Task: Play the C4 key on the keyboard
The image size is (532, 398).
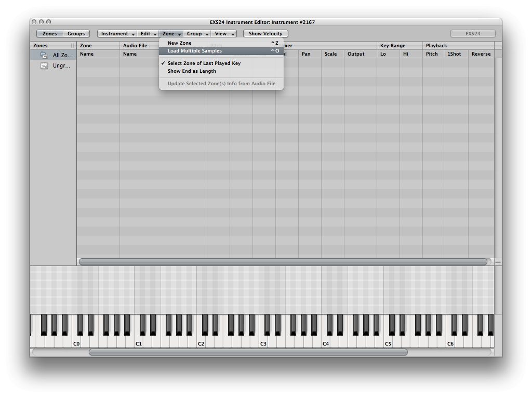Action: tap(326, 342)
